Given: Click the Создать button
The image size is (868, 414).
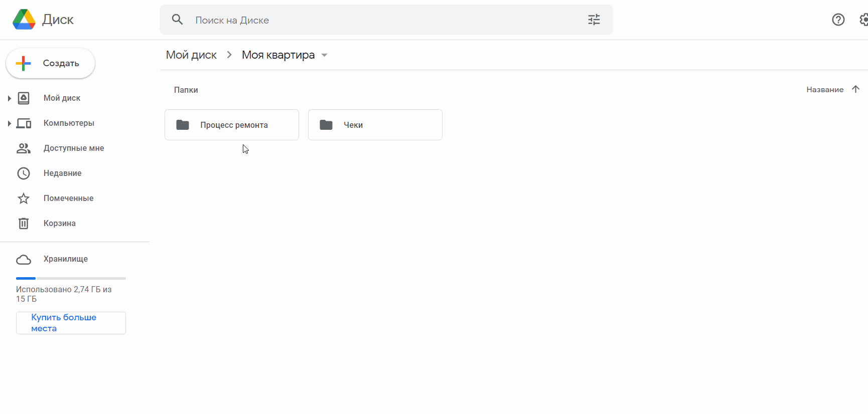Looking at the screenshot, I should (50, 63).
